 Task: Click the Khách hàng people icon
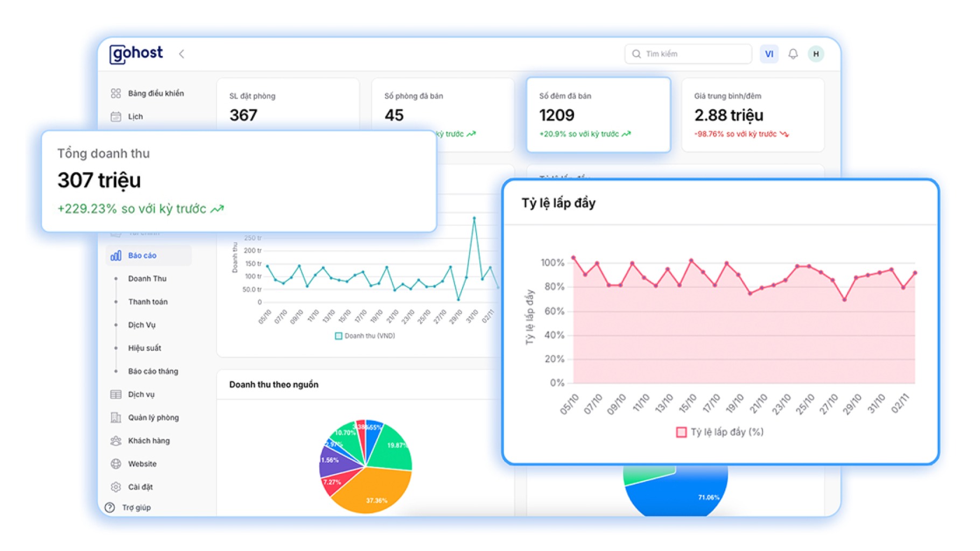pos(116,441)
